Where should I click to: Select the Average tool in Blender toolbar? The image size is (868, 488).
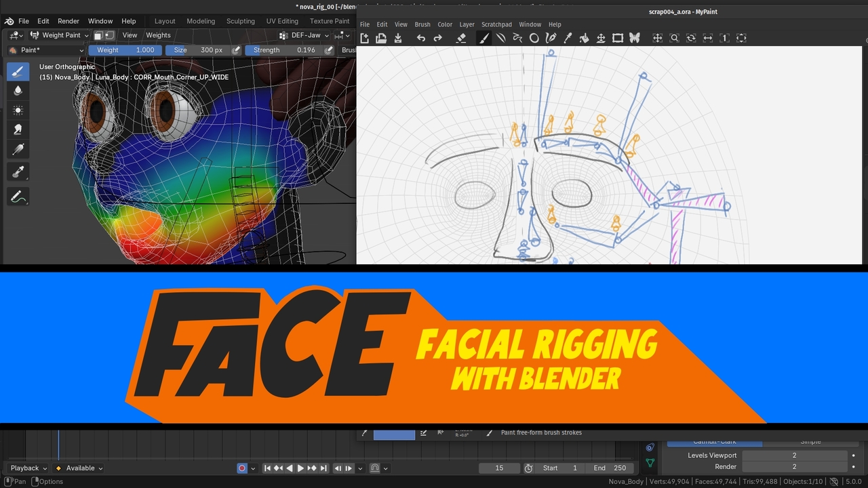coord(18,110)
